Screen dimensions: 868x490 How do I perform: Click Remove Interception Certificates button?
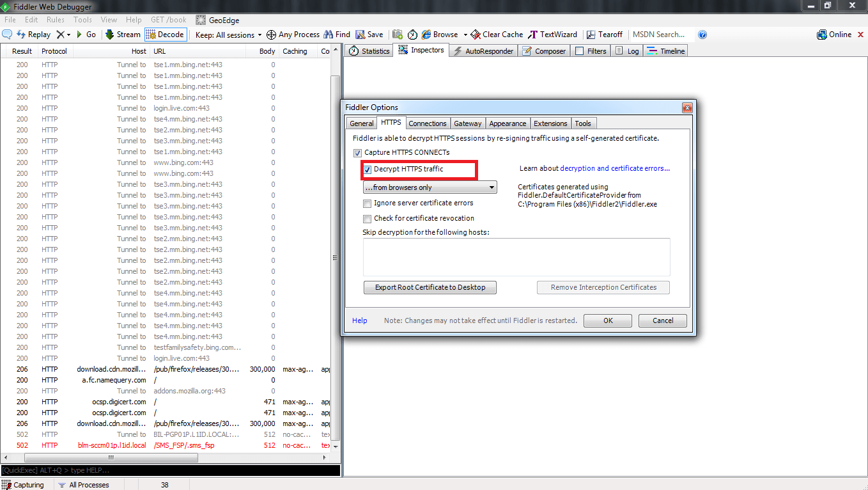(x=603, y=288)
